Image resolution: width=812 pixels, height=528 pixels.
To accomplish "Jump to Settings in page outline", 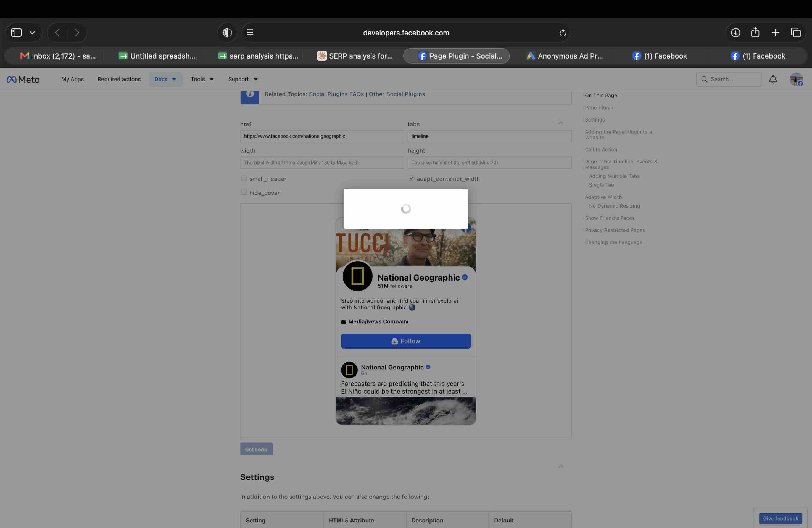I will [x=595, y=120].
